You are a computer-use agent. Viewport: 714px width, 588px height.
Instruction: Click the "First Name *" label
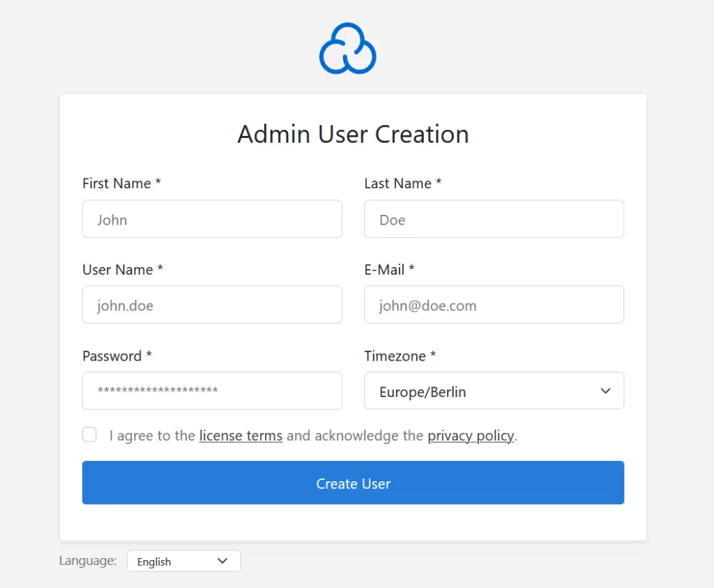[x=121, y=183]
